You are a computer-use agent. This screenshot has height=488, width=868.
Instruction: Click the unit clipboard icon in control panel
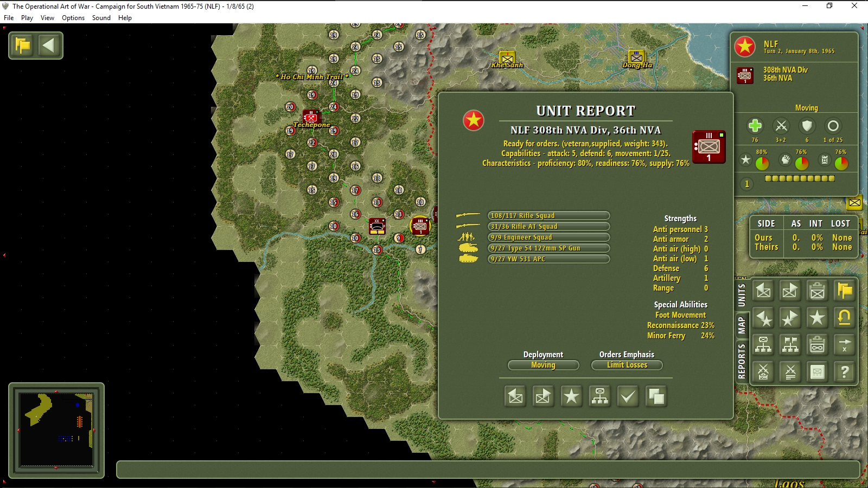click(x=817, y=291)
